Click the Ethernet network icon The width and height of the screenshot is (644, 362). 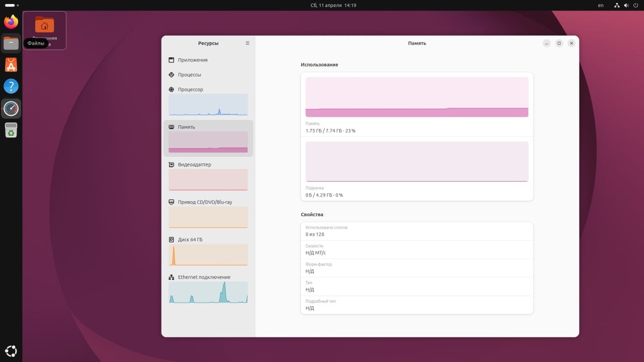pyautogui.click(x=172, y=277)
